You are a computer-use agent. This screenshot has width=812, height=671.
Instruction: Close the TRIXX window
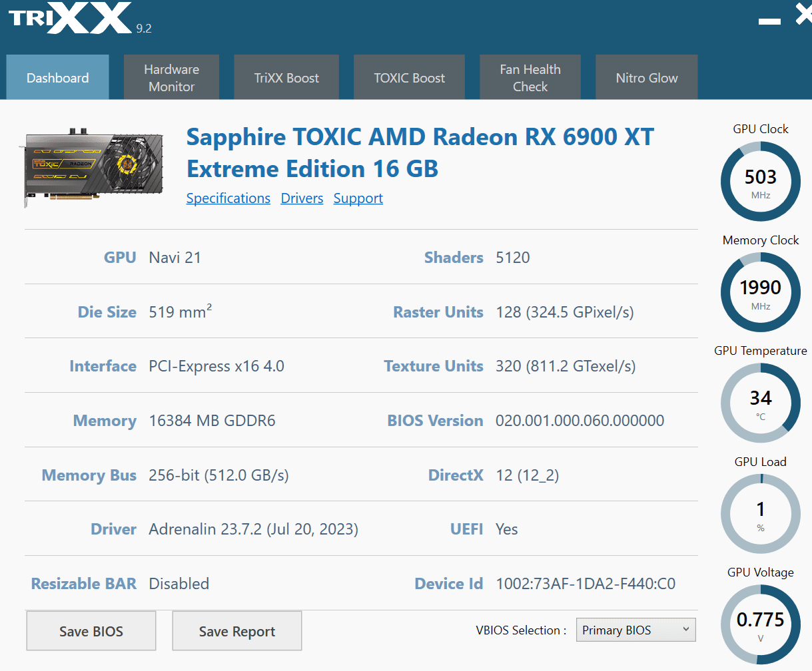[x=804, y=15]
